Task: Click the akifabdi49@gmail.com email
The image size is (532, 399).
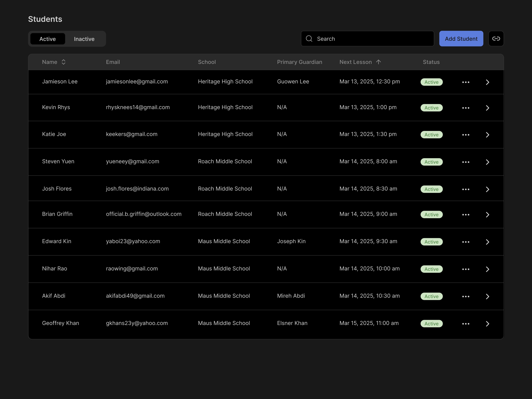Action: point(135,296)
